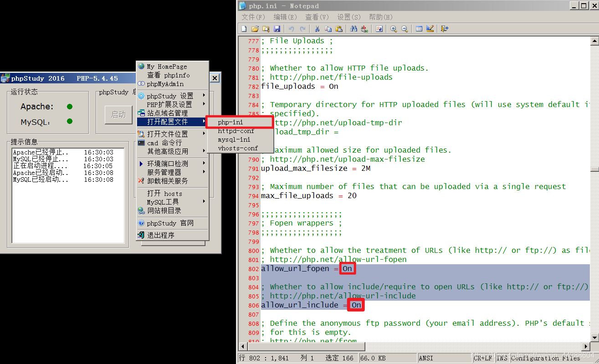Click Notepad vertical scrollbar up arrow

tap(594, 41)
